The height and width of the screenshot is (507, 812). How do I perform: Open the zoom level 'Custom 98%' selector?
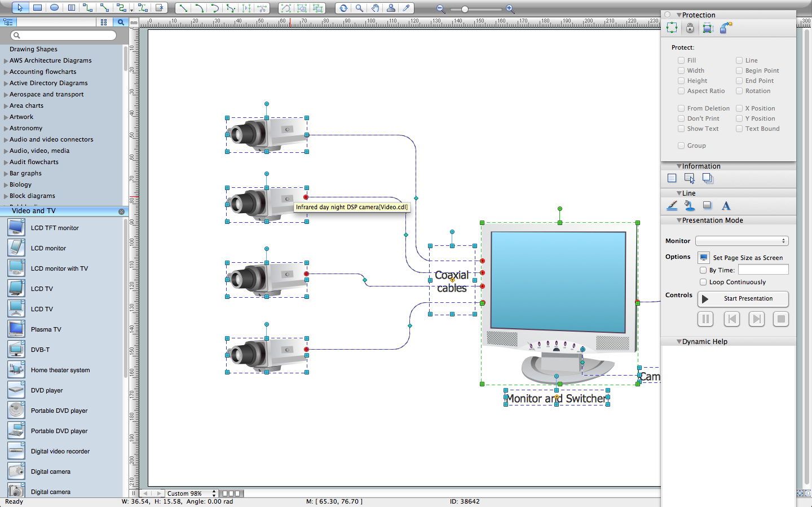[x=191, y=493]
